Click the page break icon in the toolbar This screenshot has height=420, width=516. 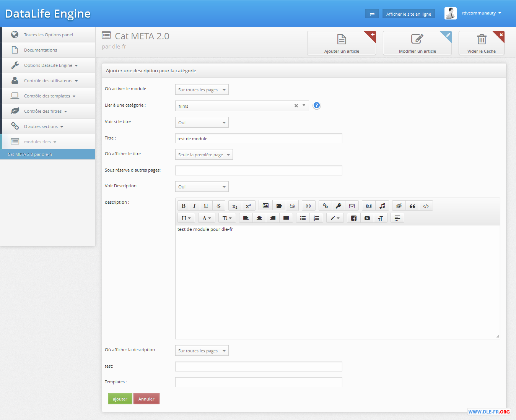(397, 218)
